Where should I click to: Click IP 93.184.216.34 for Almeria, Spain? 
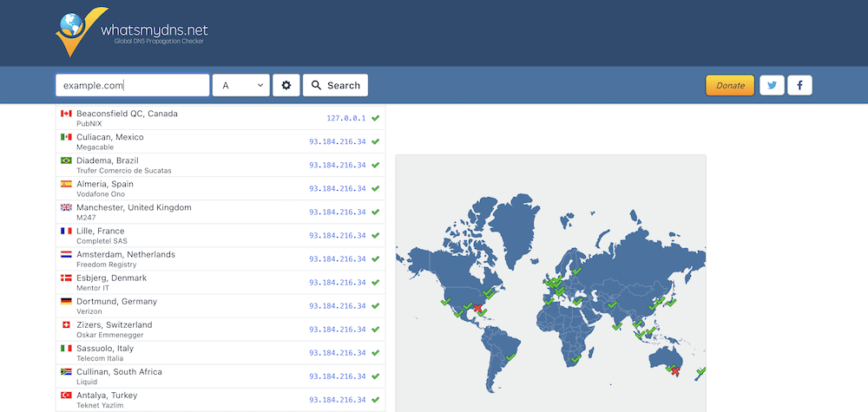[x=338, y=188]
